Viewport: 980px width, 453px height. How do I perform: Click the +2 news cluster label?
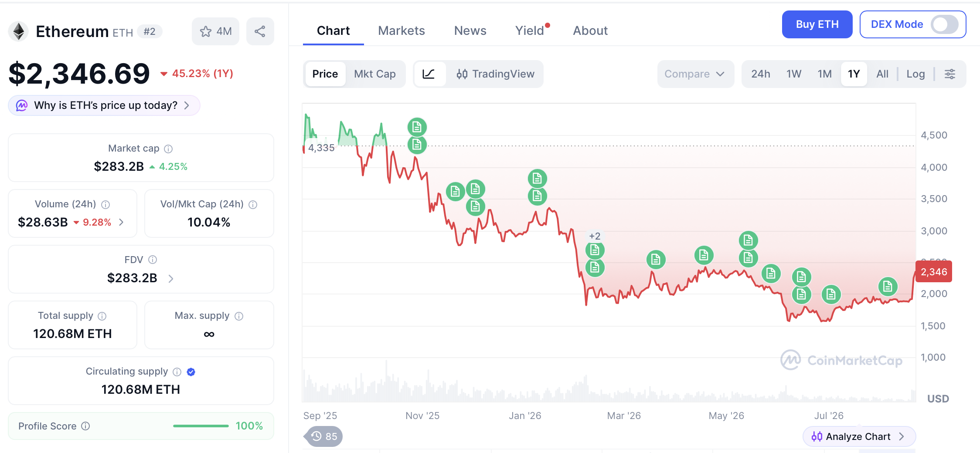[595, 236]
